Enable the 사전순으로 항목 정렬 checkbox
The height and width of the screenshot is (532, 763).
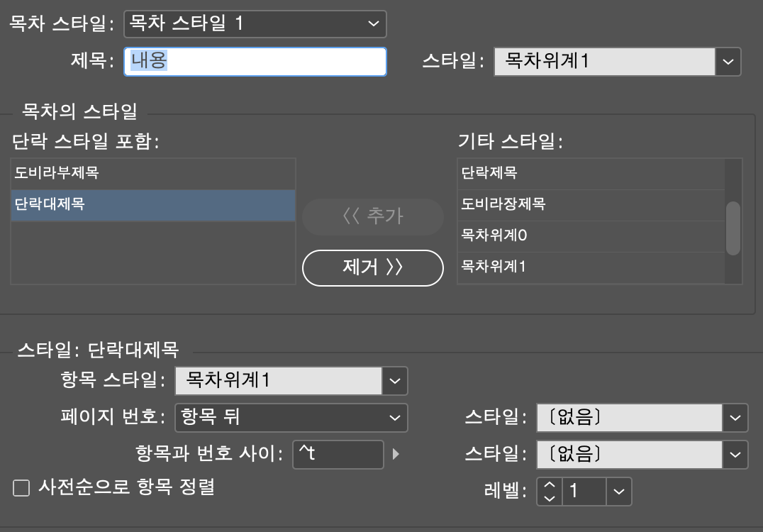point(21,487)
